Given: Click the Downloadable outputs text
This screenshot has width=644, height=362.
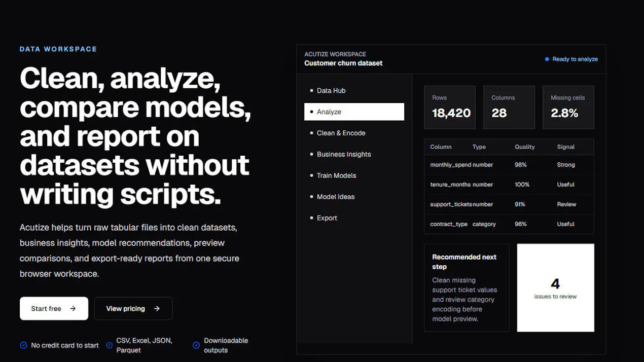Looking at the screenshot, I should pyautogui.click(x=226, y=345).
